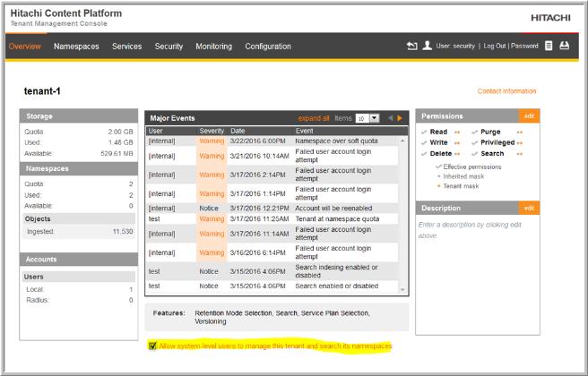588x376 pixels.
Task: Open the Monitoring menu
Action: tap(213, 47)
